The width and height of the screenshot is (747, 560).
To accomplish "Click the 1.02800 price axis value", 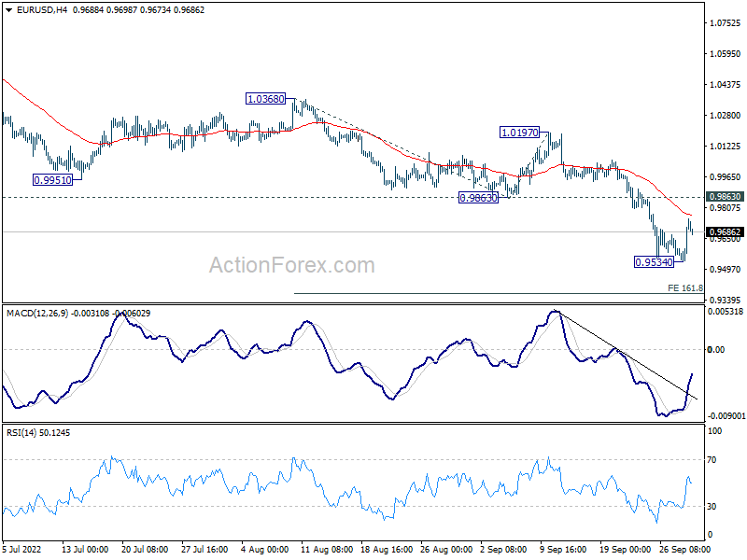I will click(x=726, y=115).
